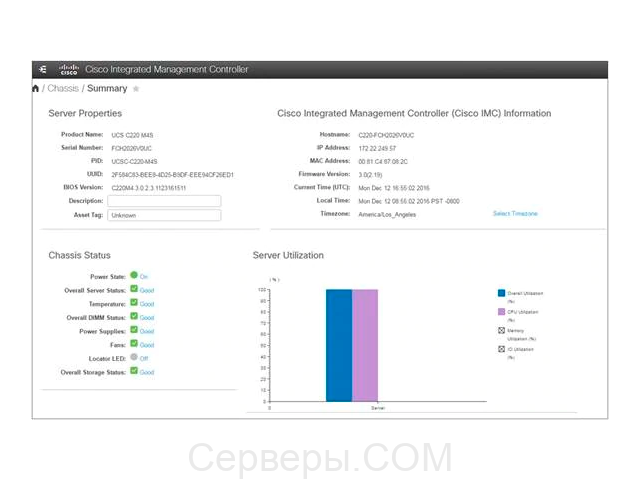The image size is (640, 480).
Task: Click into the Description text field
Action: (x=164, y=201)
